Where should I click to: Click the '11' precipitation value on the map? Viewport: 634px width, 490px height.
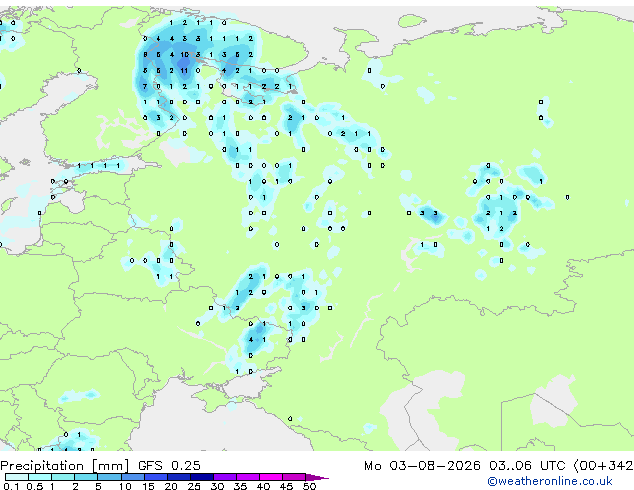click(184, 70)
